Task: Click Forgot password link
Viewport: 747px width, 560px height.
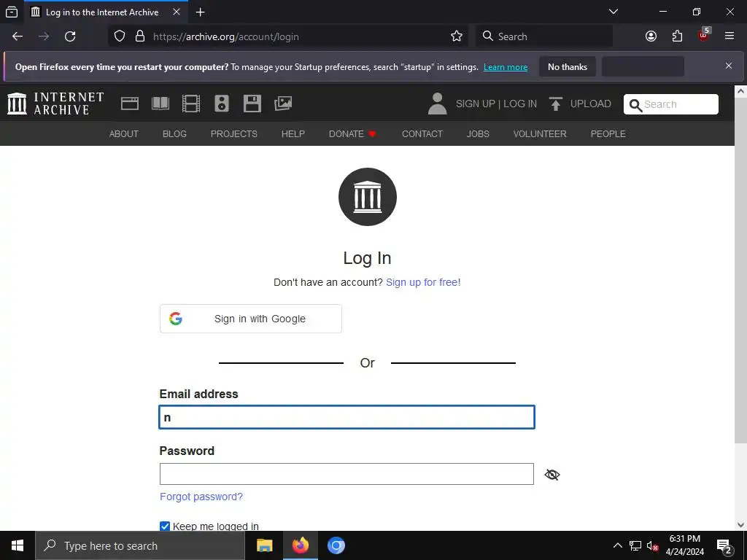Action: coord(201,497)
